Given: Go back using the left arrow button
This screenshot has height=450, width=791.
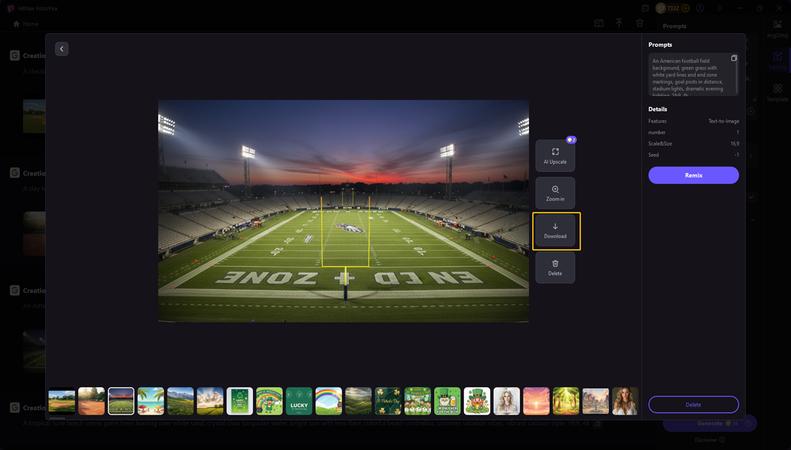Looking at the screenshot, I should [62, 48].
